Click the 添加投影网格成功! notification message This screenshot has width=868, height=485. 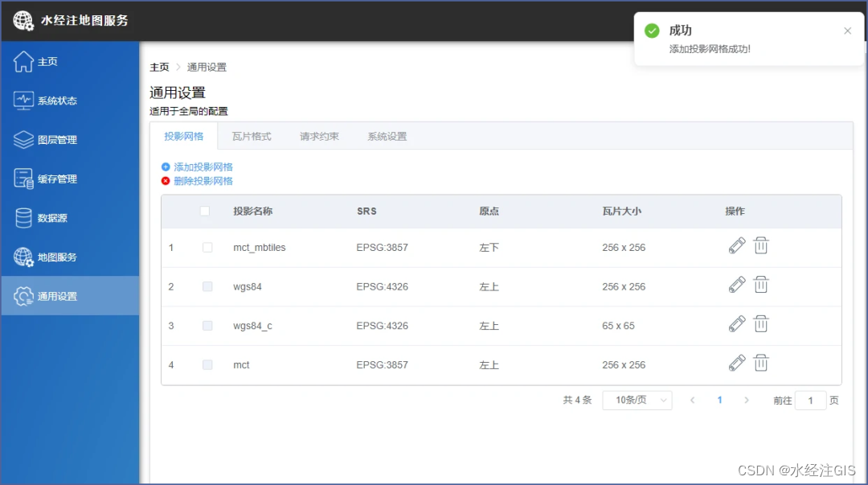click(710, 49)
